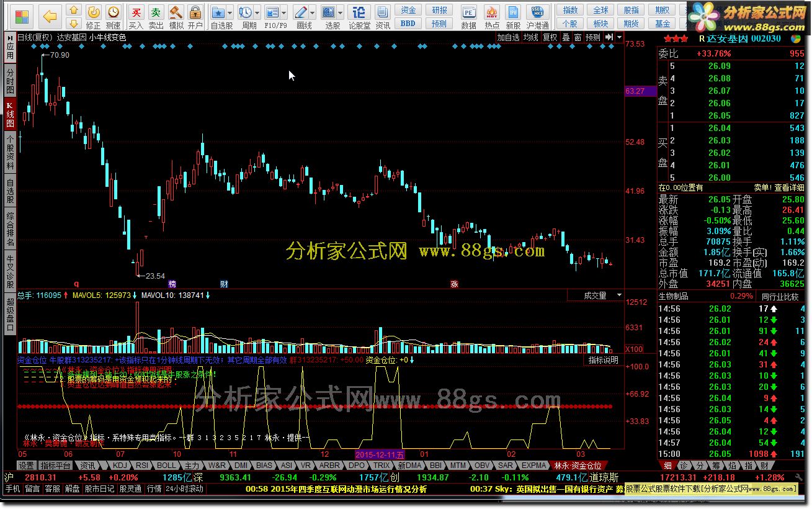812x509 pixels.
Task: Select the EXPMA indicator tab
Action: [x=533, y=466]
